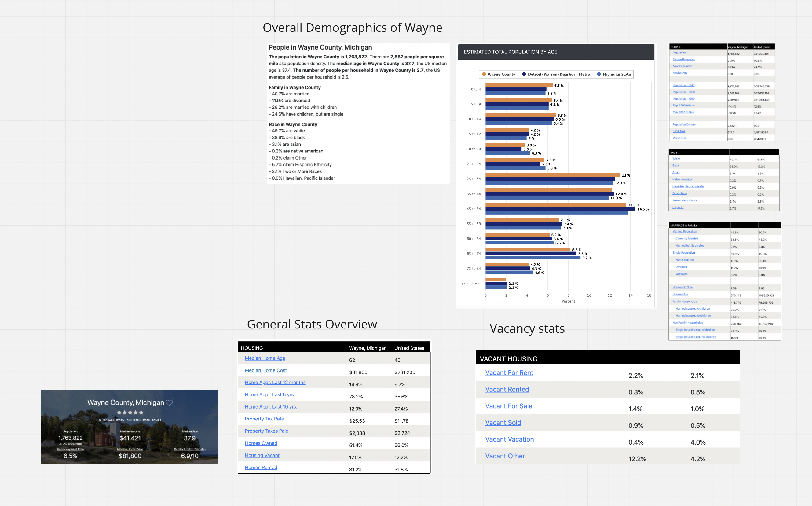Open the Homes For Sale link

point(151,420)
